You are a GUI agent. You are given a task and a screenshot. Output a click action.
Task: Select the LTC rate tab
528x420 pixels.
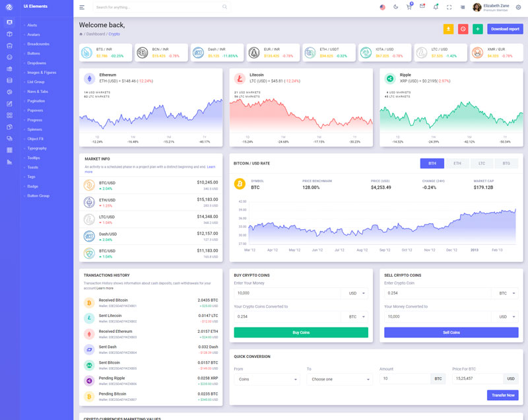(482, 163)
